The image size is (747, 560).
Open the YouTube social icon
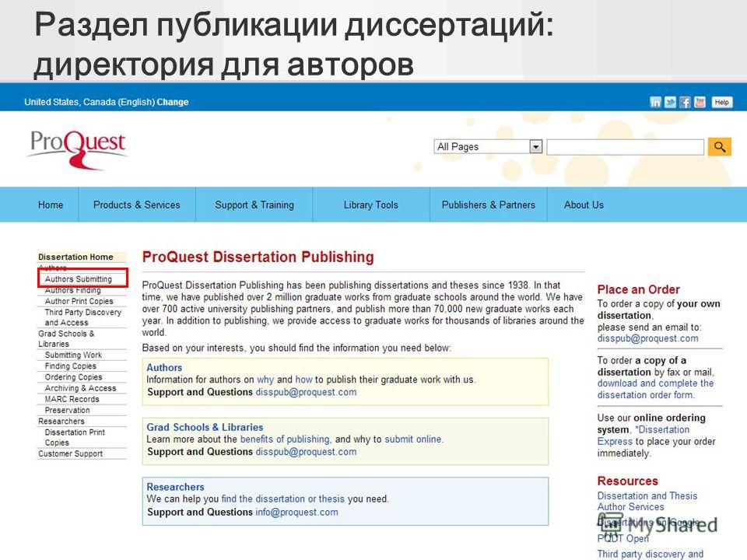700,102
